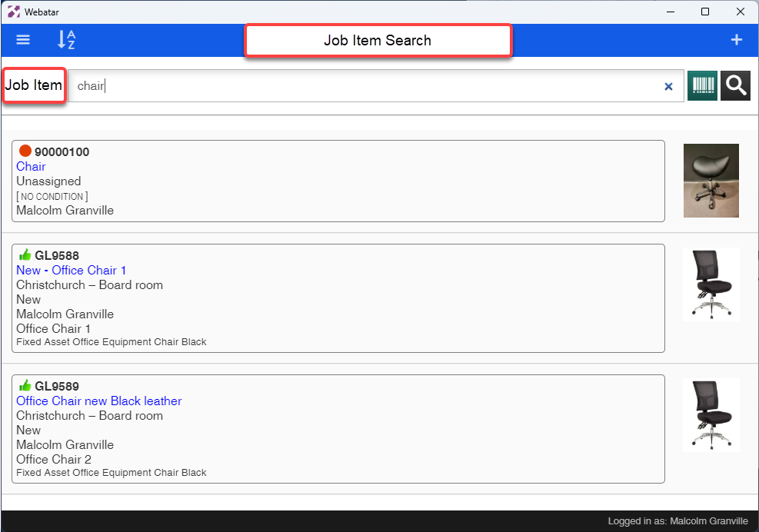
Task: Open Office Chair new Black leather link
Action: [98, 401]
